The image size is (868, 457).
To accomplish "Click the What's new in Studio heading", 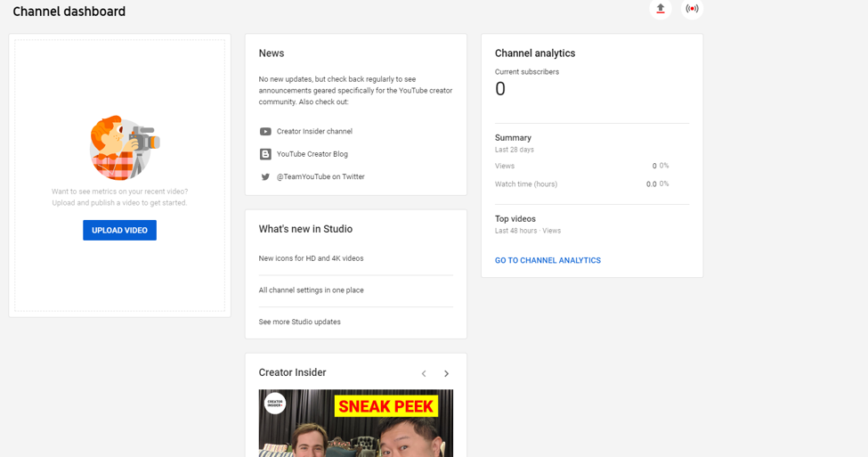I will (305, 229).
